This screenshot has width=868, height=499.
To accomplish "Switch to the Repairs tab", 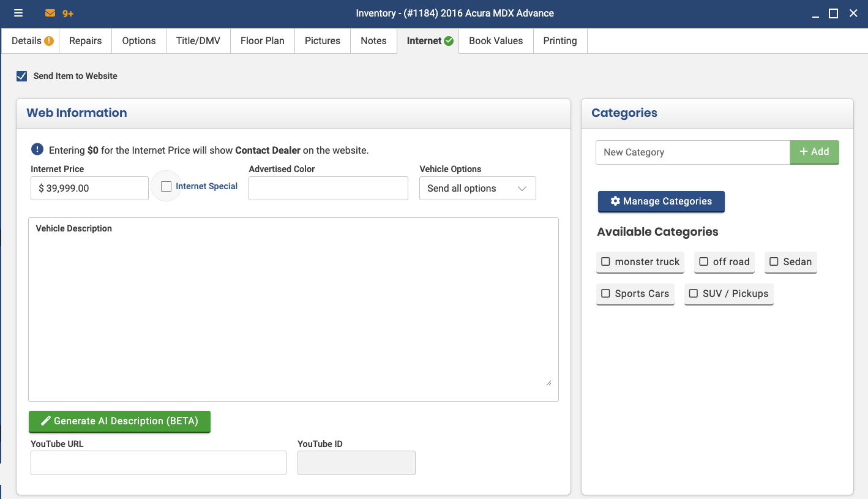I will 86,41.
